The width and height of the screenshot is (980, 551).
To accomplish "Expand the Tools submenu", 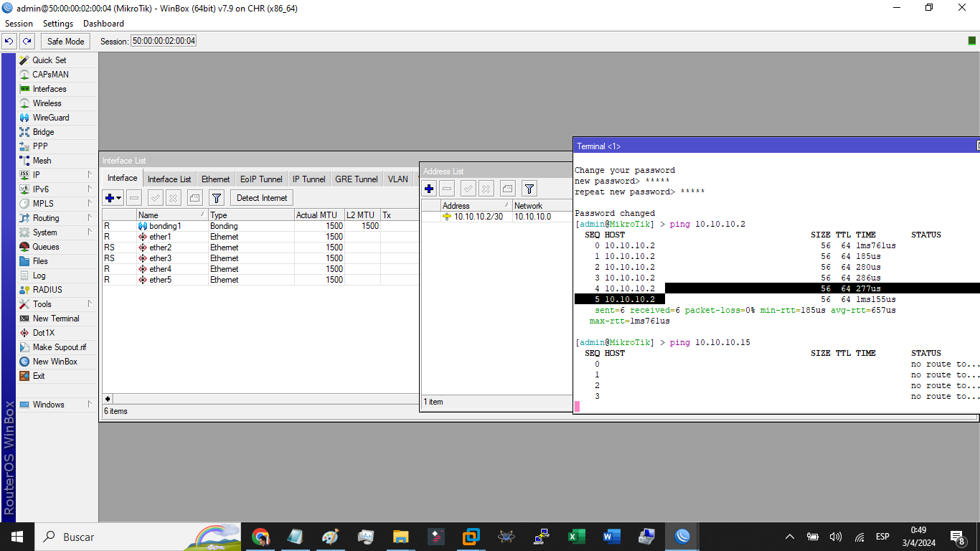I will (90, 304).
